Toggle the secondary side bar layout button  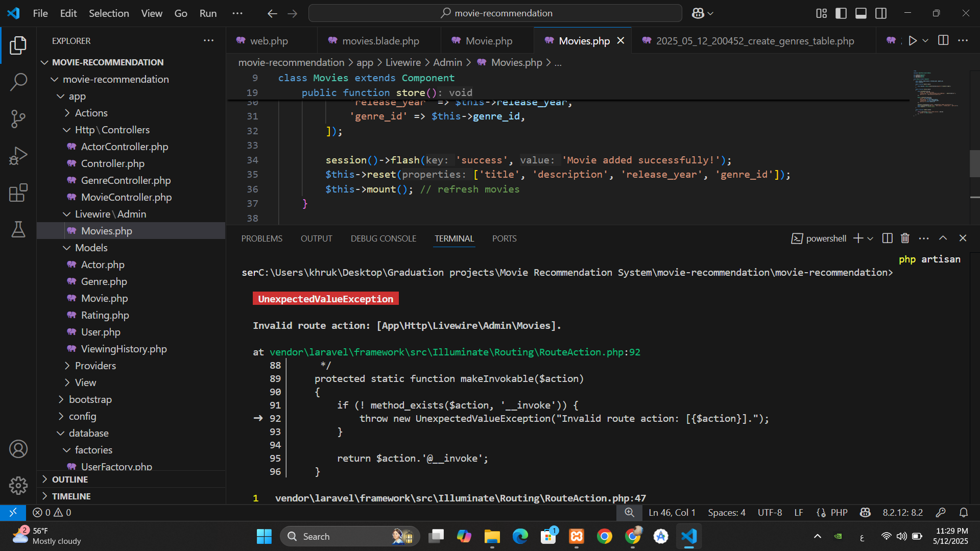point(881,13)
